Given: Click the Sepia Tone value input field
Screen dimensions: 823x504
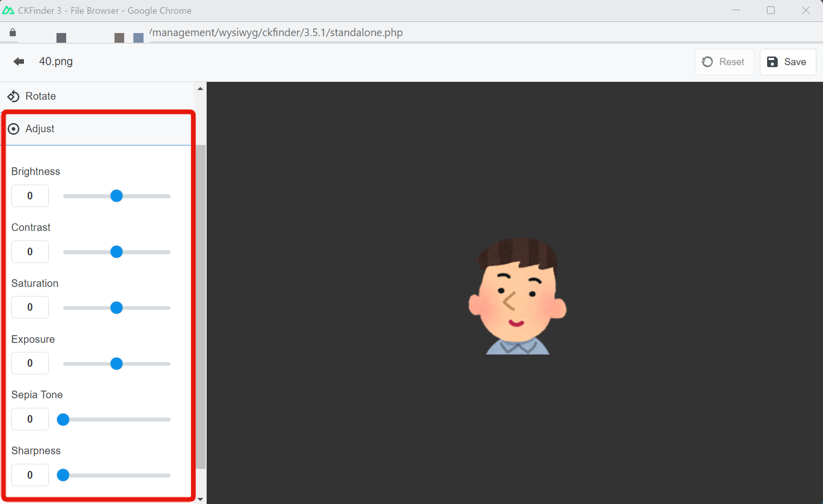Looking at the screenshot, I should [30, 419].
